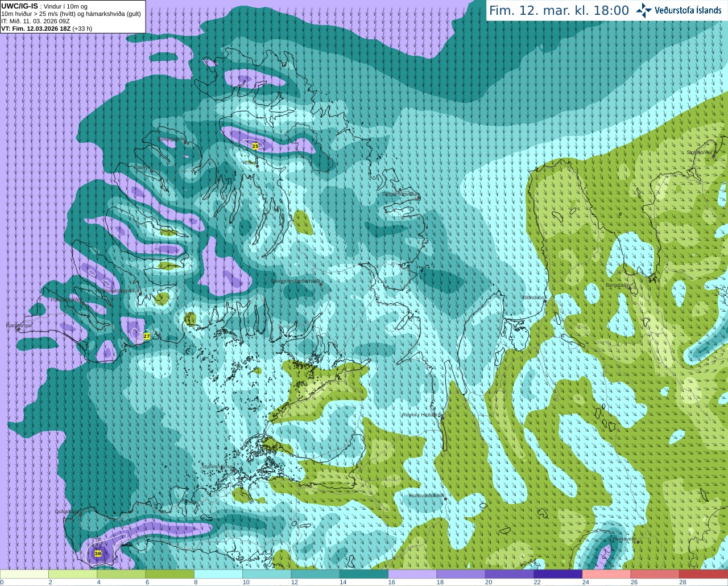Click the Siglufjörður station label

(699, 152)
